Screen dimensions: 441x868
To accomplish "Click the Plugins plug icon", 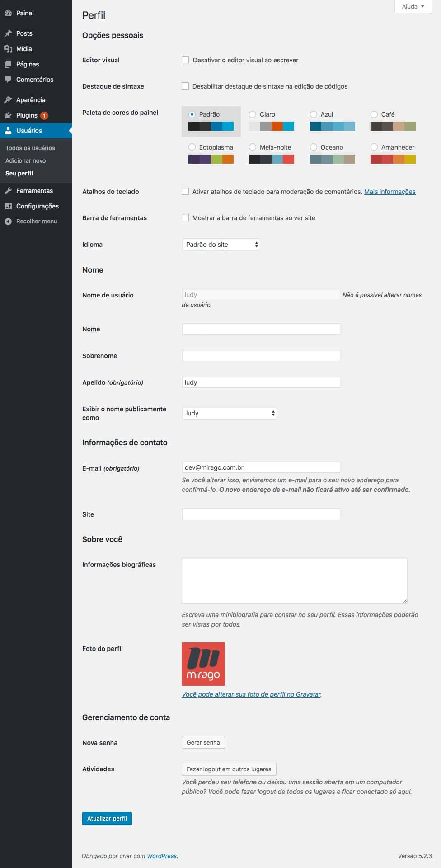I will 8,115.
